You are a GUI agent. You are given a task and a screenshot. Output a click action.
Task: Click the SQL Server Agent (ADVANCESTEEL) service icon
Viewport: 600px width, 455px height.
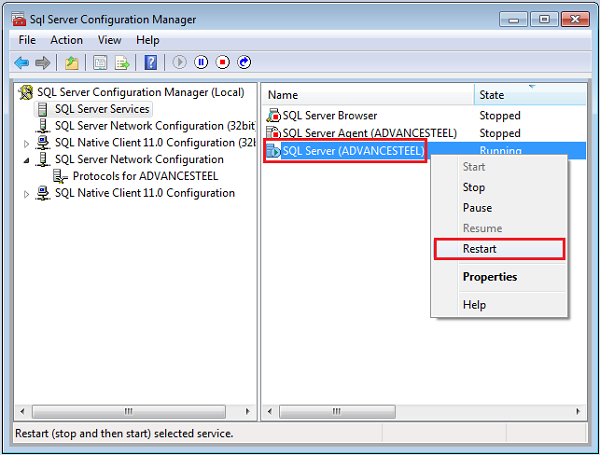coord(274,133)
